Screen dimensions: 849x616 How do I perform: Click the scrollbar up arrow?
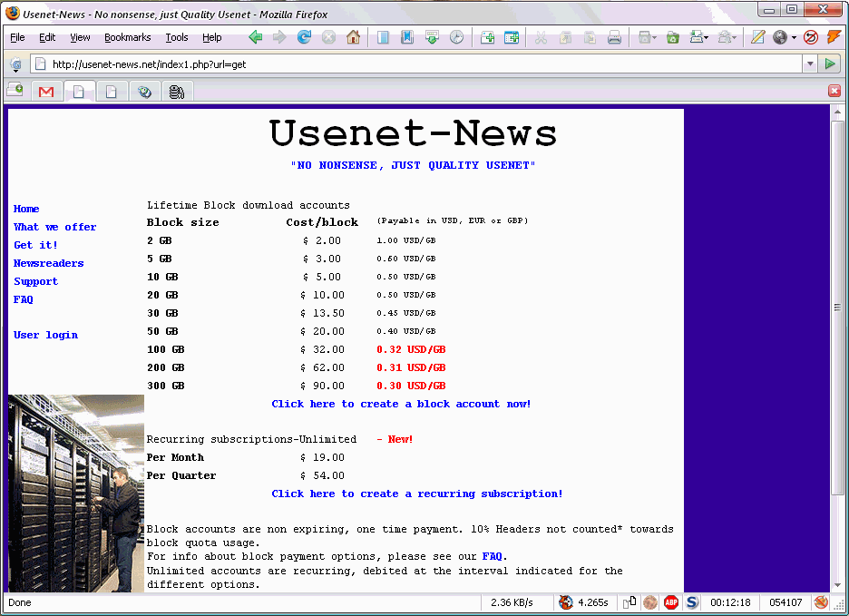coord(837,112)
